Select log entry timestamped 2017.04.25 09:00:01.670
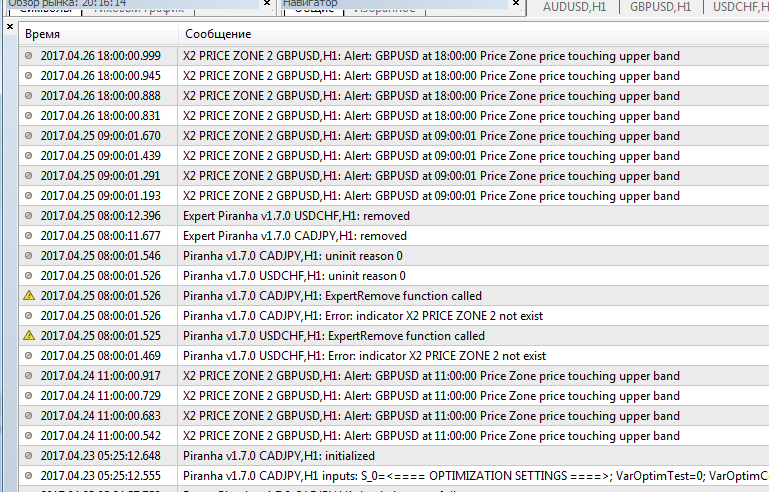 point(394,136)
